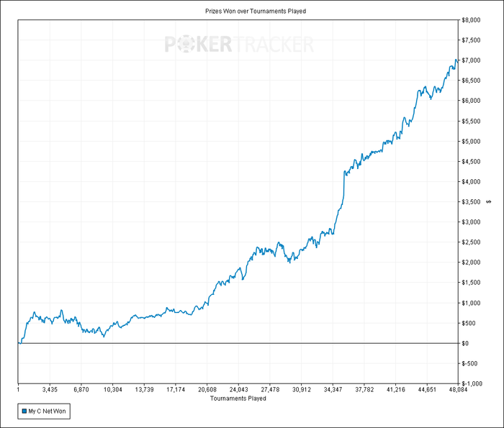
Task: Click the 'Tournaments Played' x-axis title
Action: (238, 399)
